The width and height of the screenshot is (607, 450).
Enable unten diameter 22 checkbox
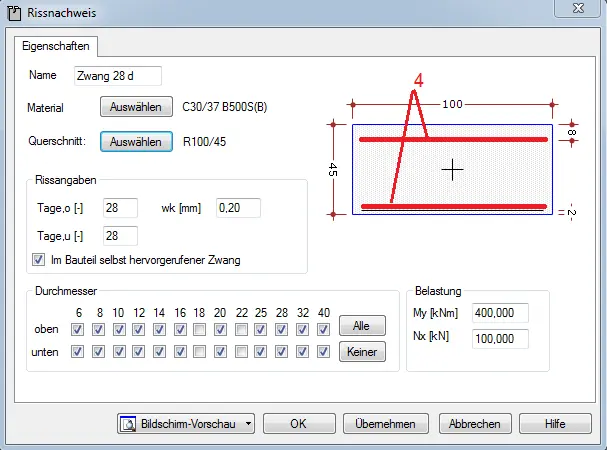pos(241,352)
